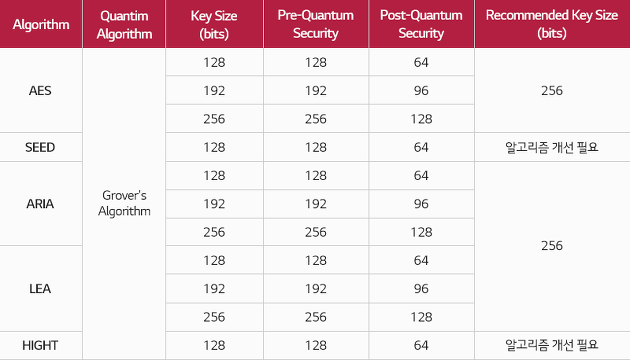This screenshot has height=360, width=630.
Task: Select SEED's Korean recommendation text
Action: point(552,147)
